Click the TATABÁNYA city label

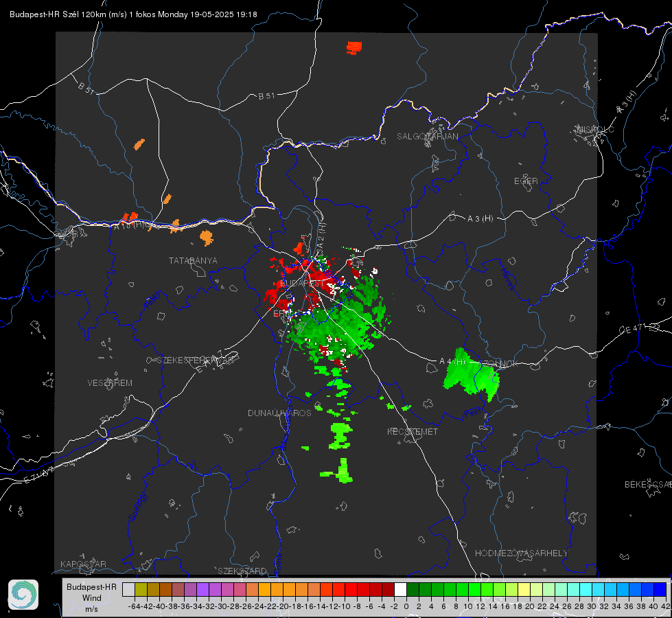click(193, 260)
